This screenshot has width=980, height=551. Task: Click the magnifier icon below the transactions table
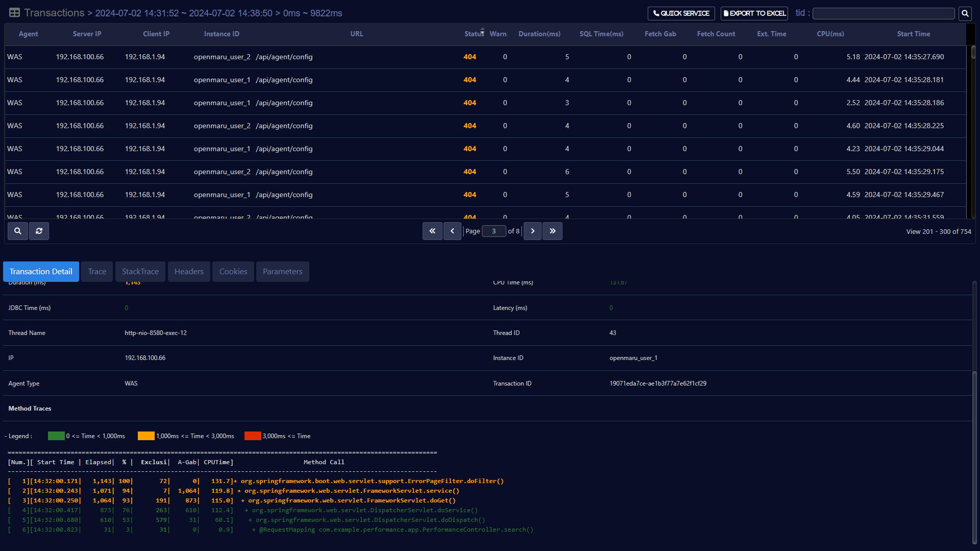[18, 231]
